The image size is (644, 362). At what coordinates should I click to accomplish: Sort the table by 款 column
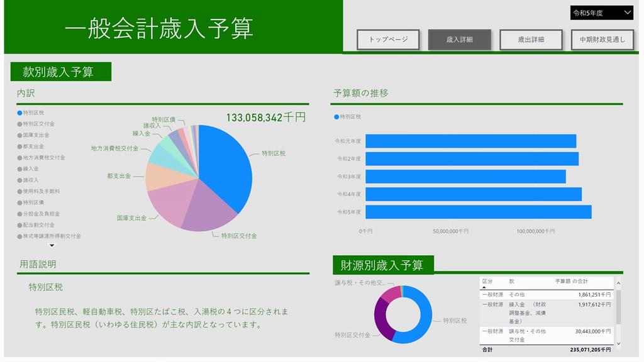(512, 282)
